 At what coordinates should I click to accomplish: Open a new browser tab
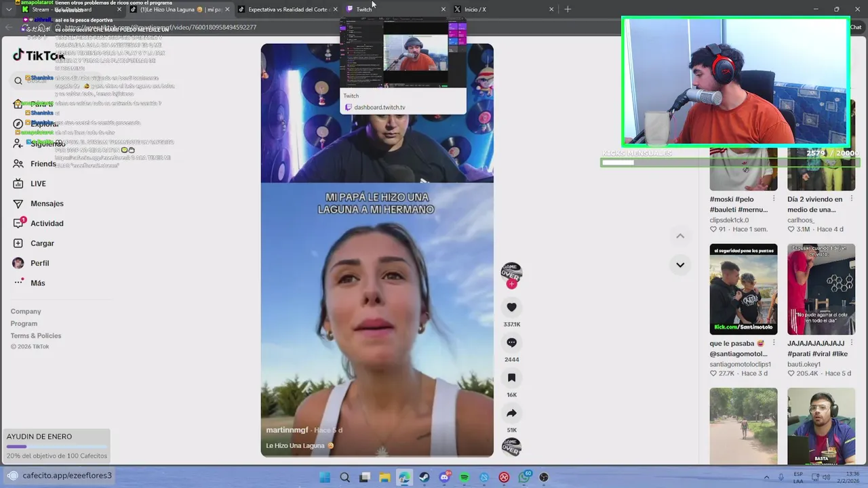coord(568,9)
